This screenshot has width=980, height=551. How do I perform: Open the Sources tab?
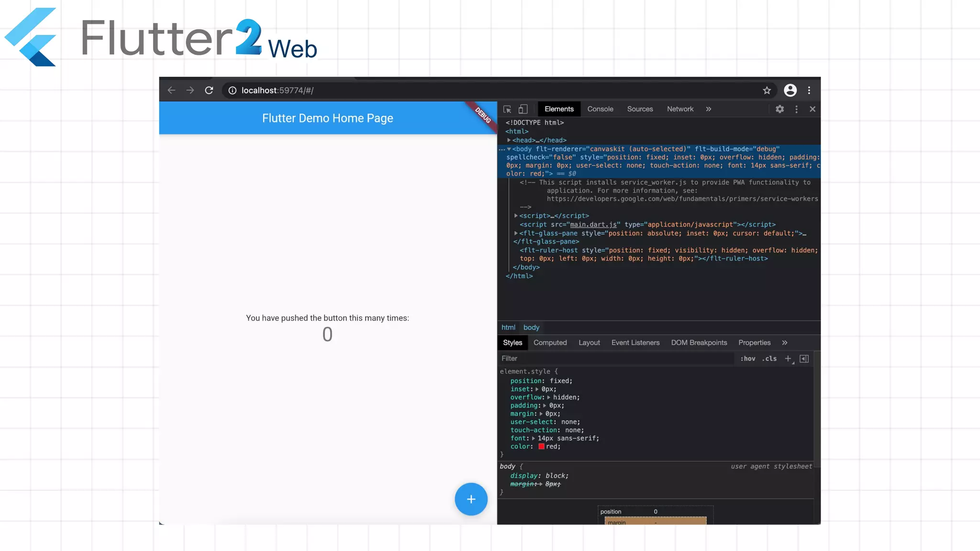[x=640, y=109]
